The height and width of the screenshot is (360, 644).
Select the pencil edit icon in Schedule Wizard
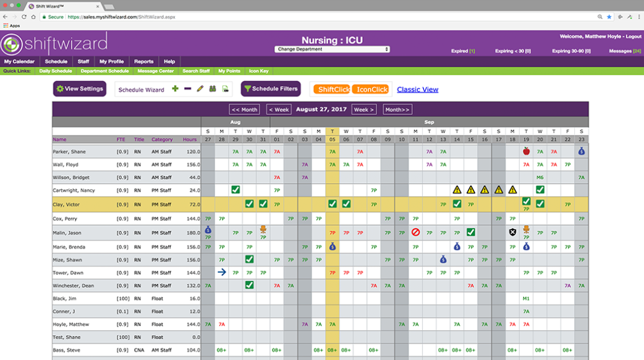point(198,89)
